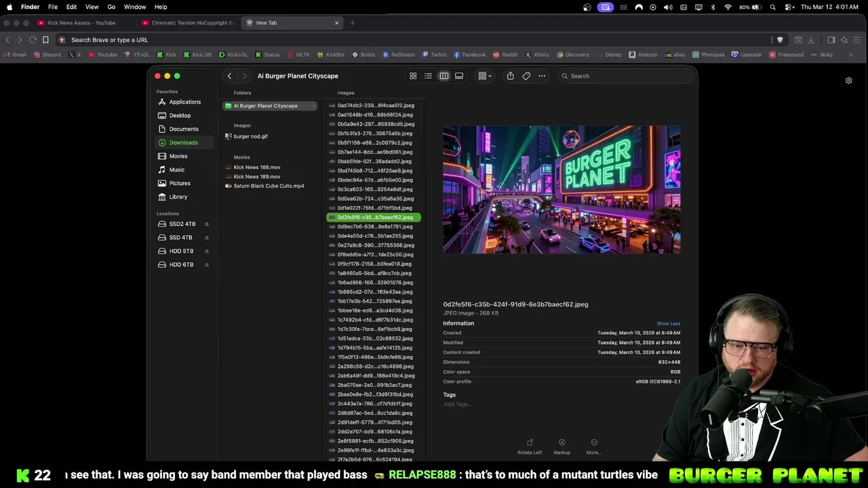Click Rotate Left in preview pane
Screen dimensions: 868x488
tap(530, 447)
